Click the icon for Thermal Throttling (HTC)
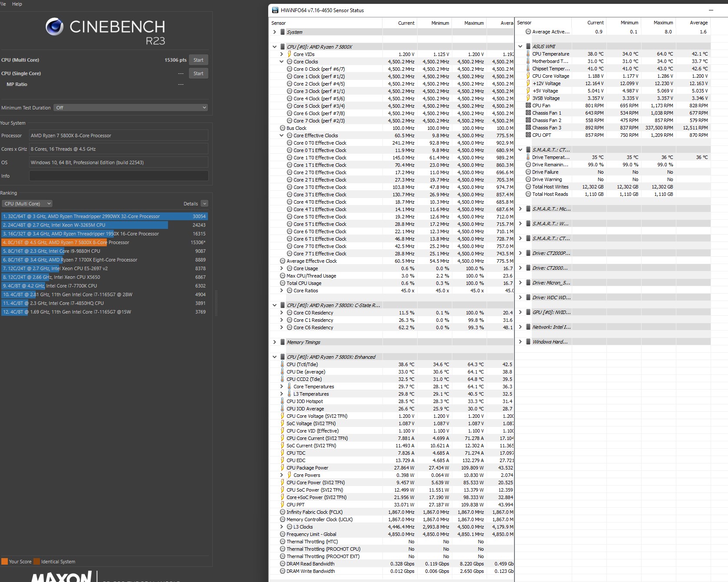This screenshot has width=728, height=582. [283, 542]
